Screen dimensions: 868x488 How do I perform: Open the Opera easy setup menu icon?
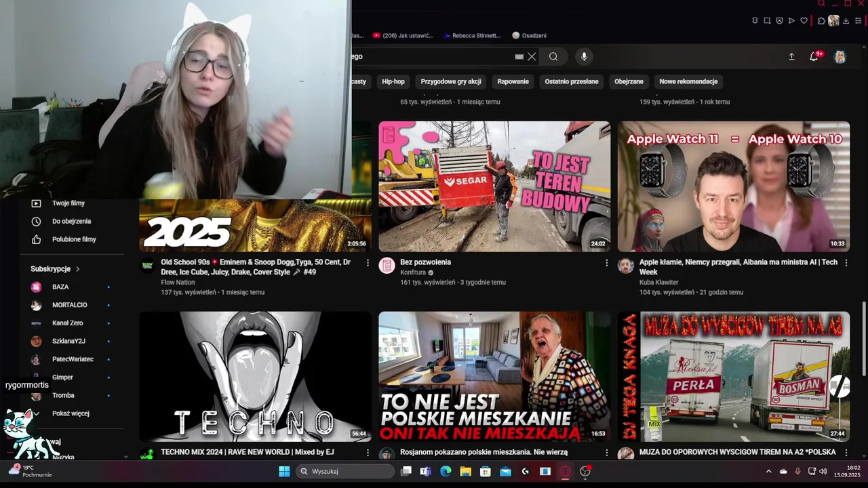tap(859, 20)
